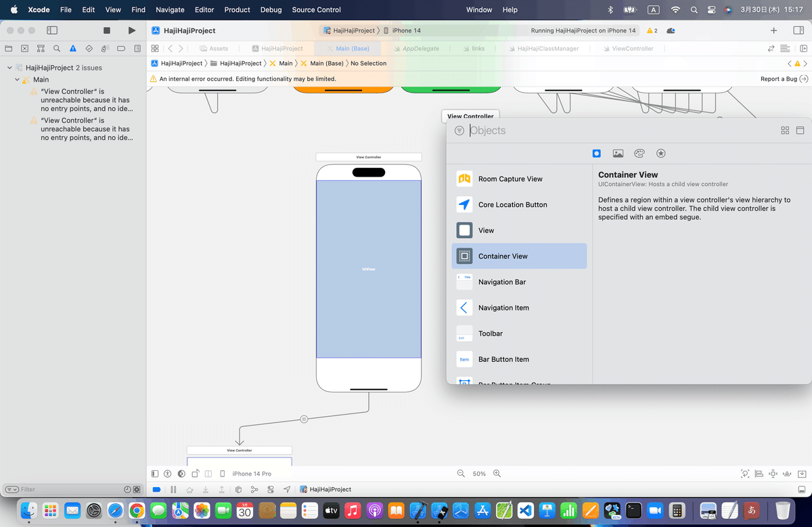
Task: Collapse the HajiHajiProject 2 issues group
Action: coord(9,68)
